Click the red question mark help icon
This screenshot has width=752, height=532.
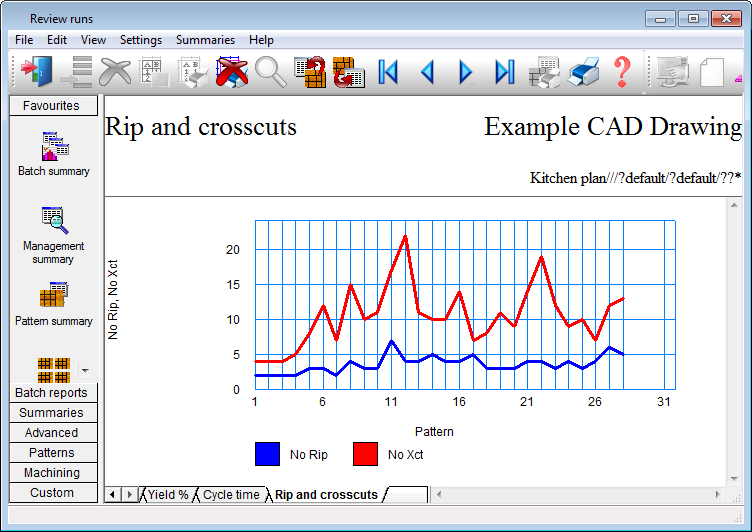pos(622,72)
